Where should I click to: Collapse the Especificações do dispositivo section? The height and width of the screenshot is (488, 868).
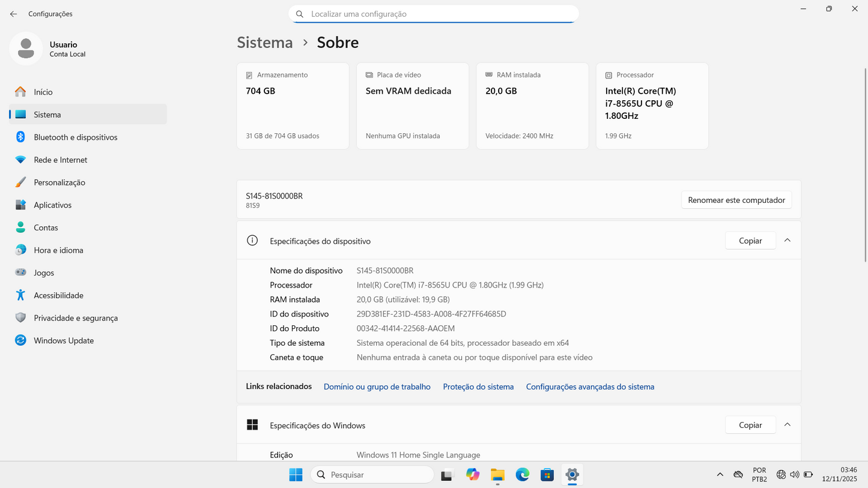(788, 239)
